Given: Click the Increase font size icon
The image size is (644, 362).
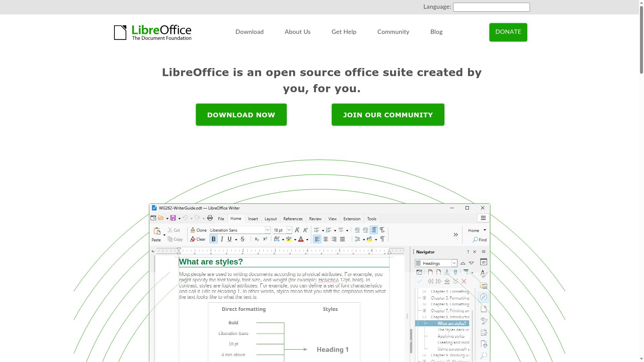Looking at the screenshot, I should (x=297, y=230).
